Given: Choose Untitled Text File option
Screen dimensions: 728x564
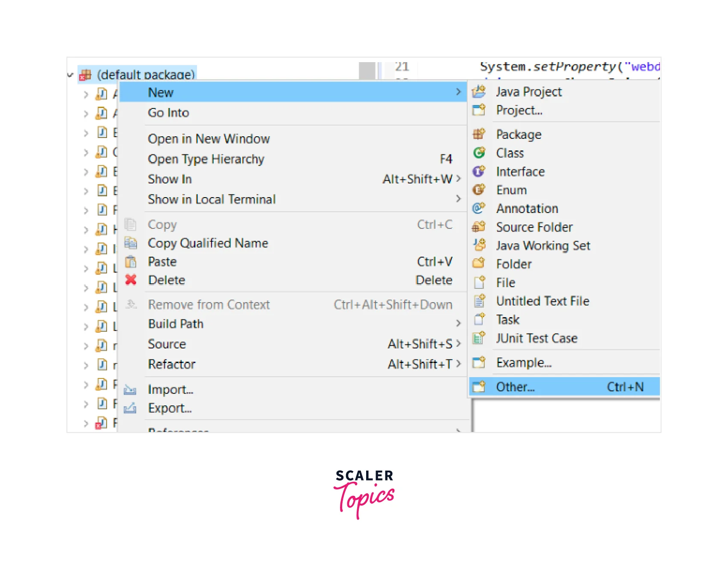Looking at the screenshot, I should click(543, 301).
